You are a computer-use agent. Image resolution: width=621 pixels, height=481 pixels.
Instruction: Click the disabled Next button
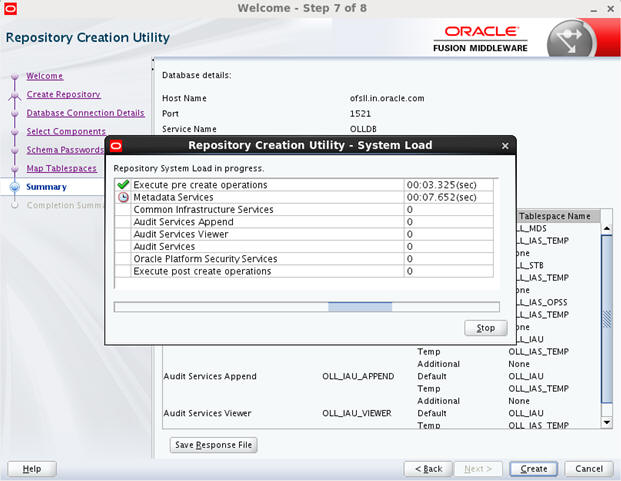478,469
